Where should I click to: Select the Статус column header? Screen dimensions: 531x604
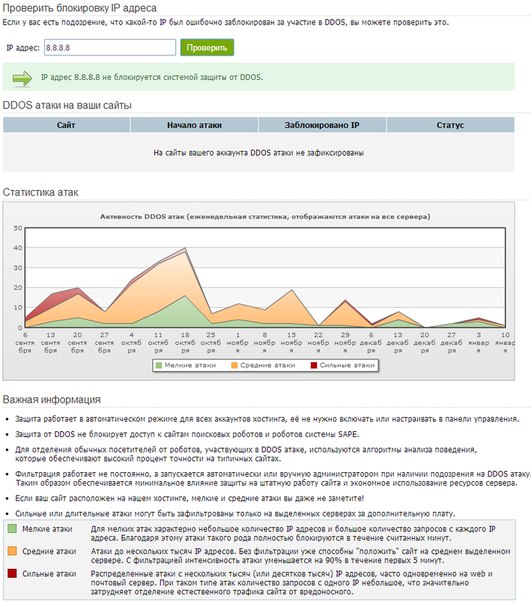click(x=450, y=125)
